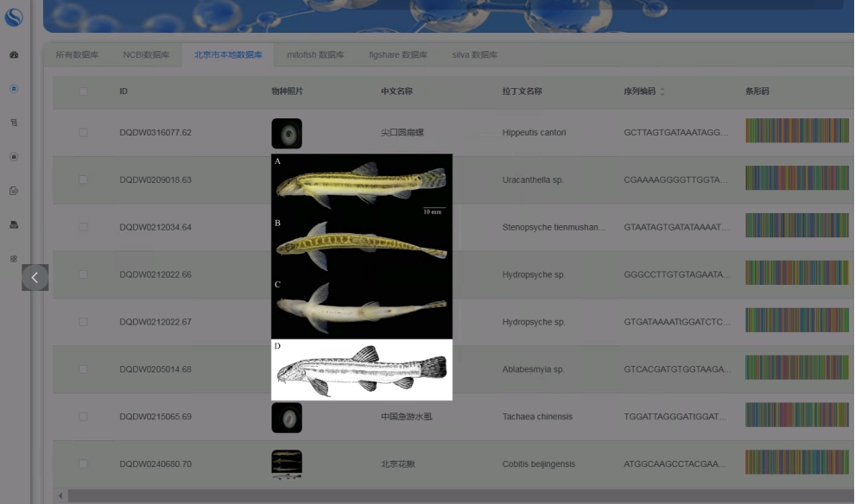Viewport: 855px width, 504px height.
Task: Click the 北京花鳅 species photo thumbnail
Action: pos(287,464)
